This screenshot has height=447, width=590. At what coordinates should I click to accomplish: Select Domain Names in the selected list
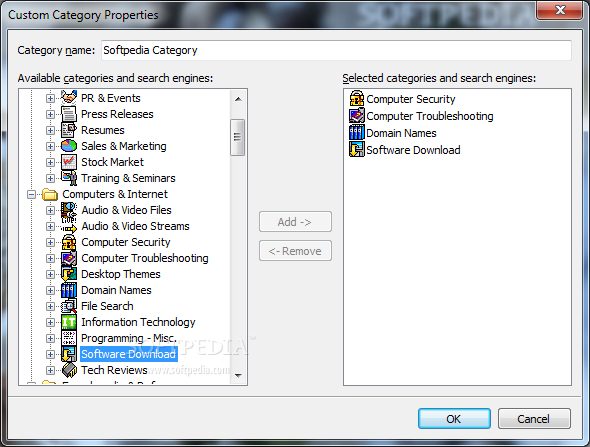401,133
